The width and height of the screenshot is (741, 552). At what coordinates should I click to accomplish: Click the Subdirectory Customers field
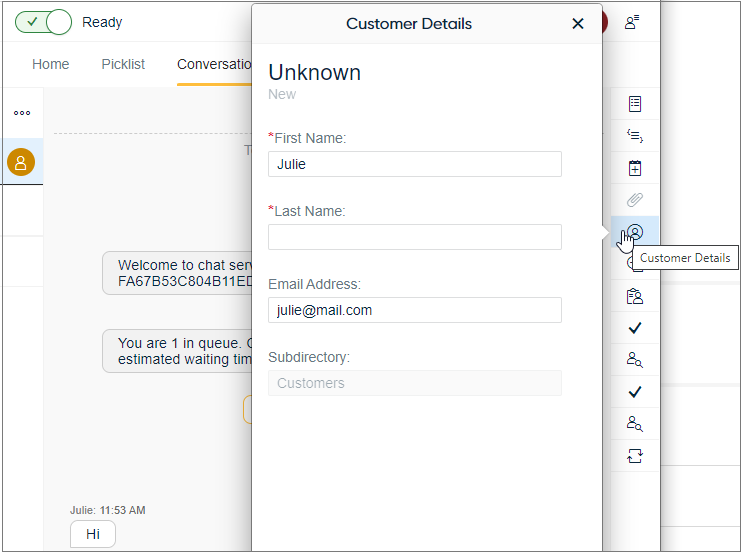414,383
